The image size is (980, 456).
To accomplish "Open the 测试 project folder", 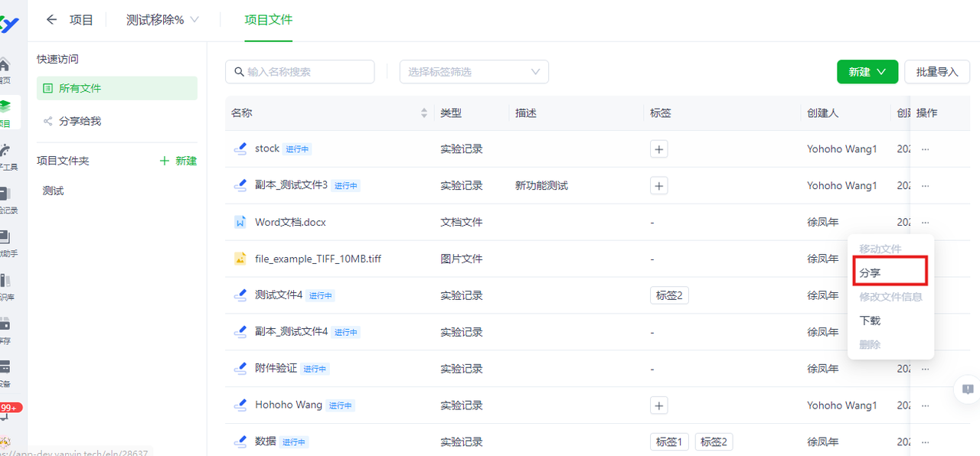I will pyautogui.click(x=54, y=191).
